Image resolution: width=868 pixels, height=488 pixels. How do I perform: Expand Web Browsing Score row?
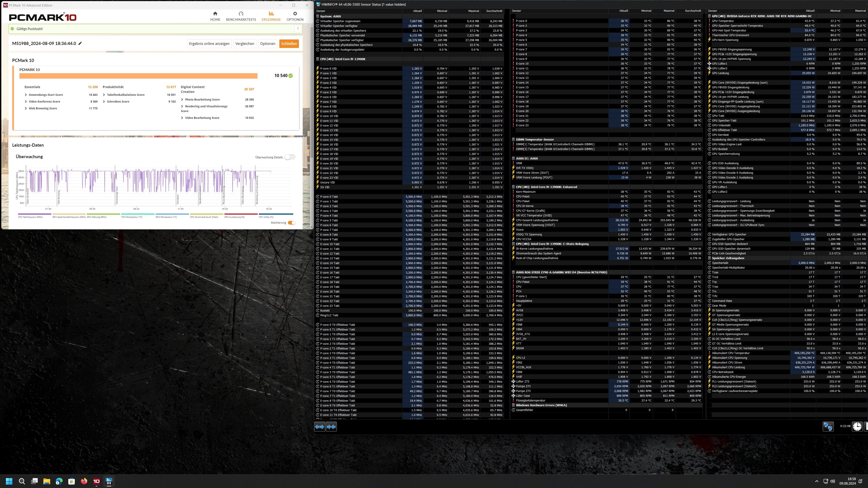click(x=26, y=108)
